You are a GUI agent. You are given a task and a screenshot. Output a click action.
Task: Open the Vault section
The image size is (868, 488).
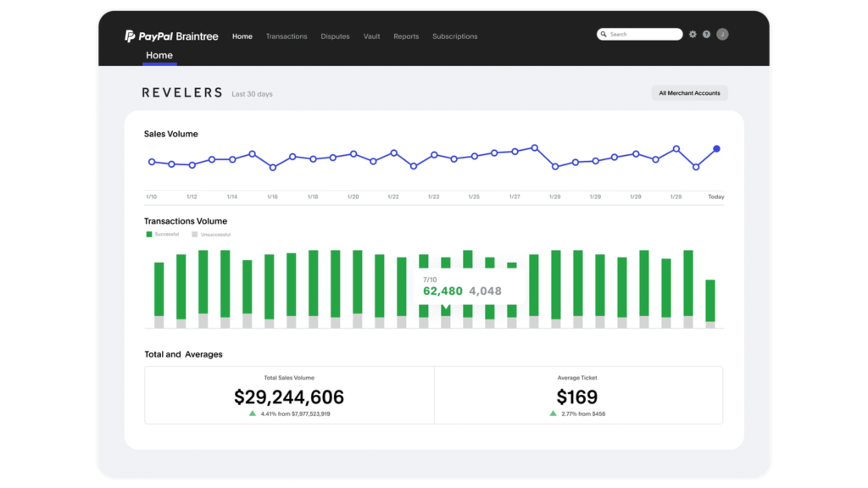(371, 36)
